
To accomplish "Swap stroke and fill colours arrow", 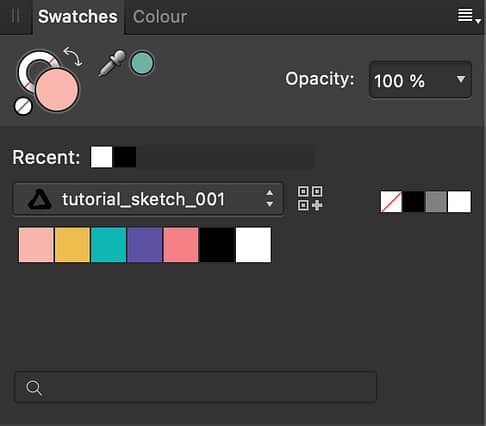I will pos(73,56).
